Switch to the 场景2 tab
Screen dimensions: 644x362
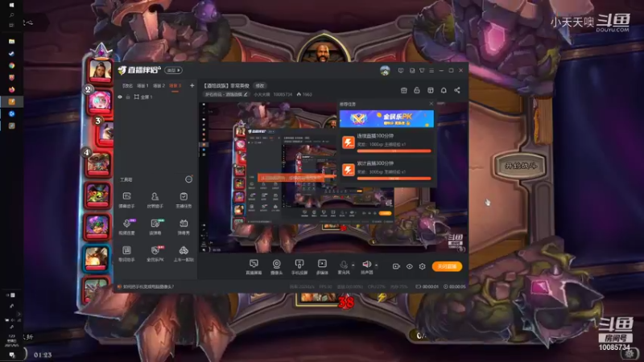pyautogui.click(x=159, y=86)
